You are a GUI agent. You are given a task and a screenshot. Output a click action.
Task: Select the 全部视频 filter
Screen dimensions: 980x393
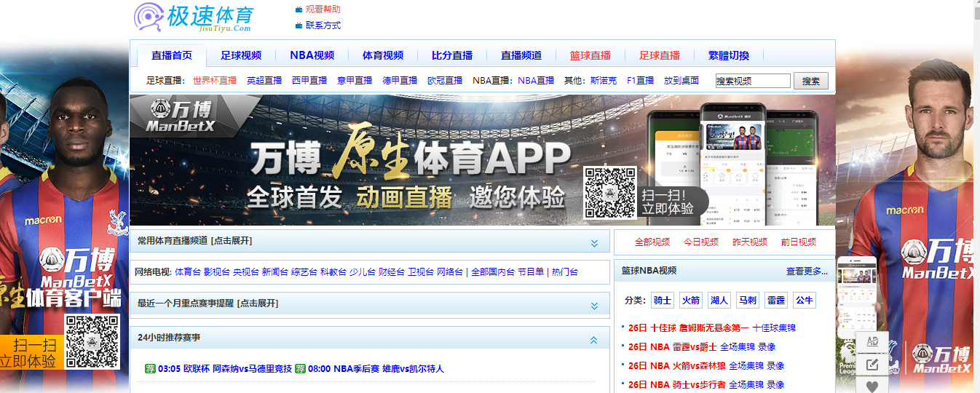652,242
